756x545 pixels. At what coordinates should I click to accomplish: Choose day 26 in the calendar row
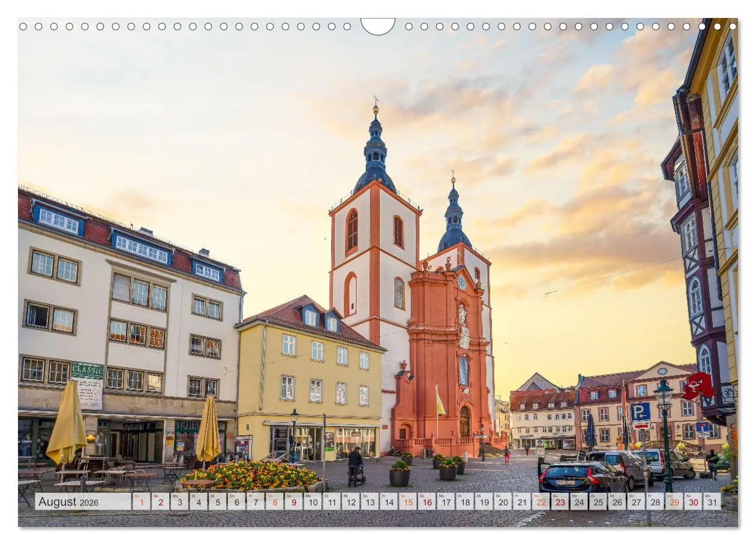[617, 502]
